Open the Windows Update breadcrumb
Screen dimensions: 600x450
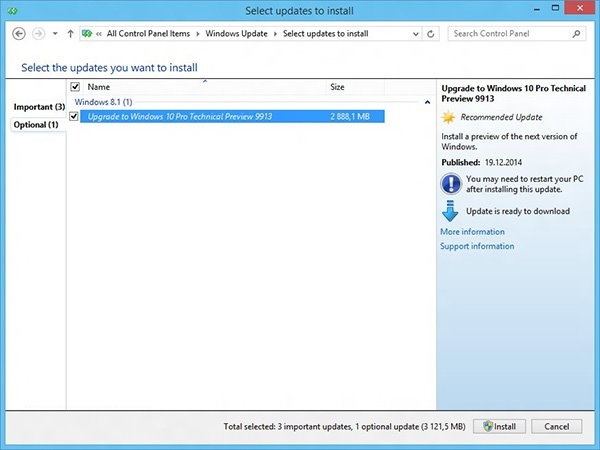[x=236, y=34]
